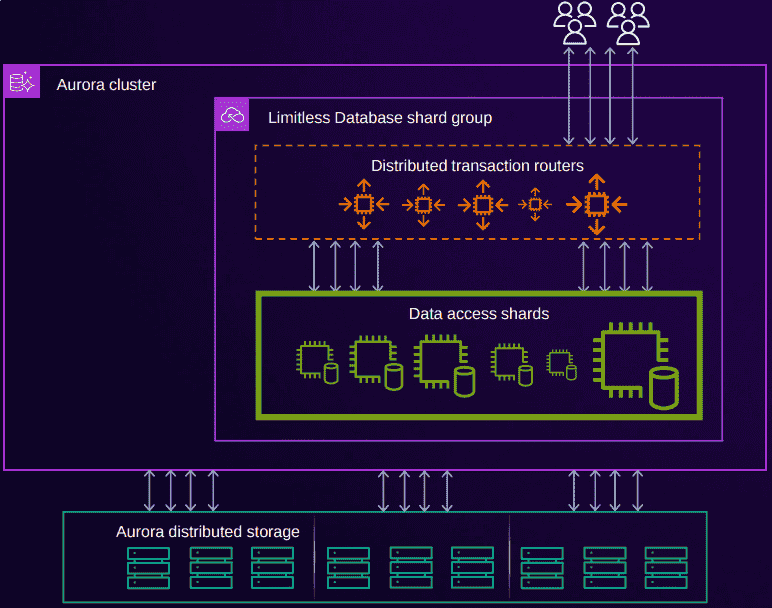Click the "Distributed transaction routers" label
This screenshot has height=608, width=772.
coord(477,166)
